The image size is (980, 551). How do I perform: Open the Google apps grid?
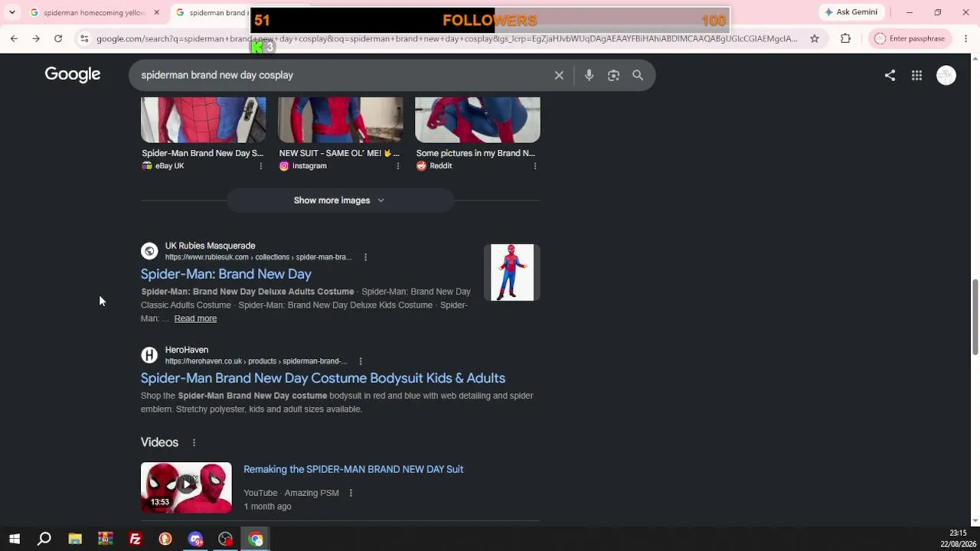click(x=916, y=75)
